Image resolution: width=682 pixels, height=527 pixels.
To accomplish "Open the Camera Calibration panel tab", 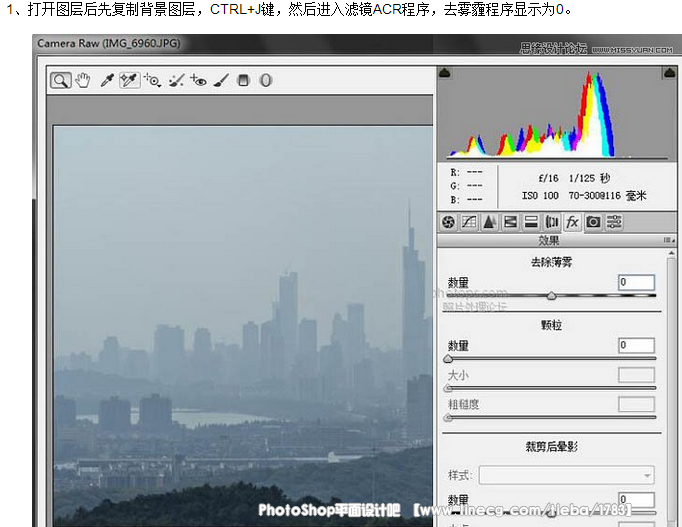I will coord(593,222).
